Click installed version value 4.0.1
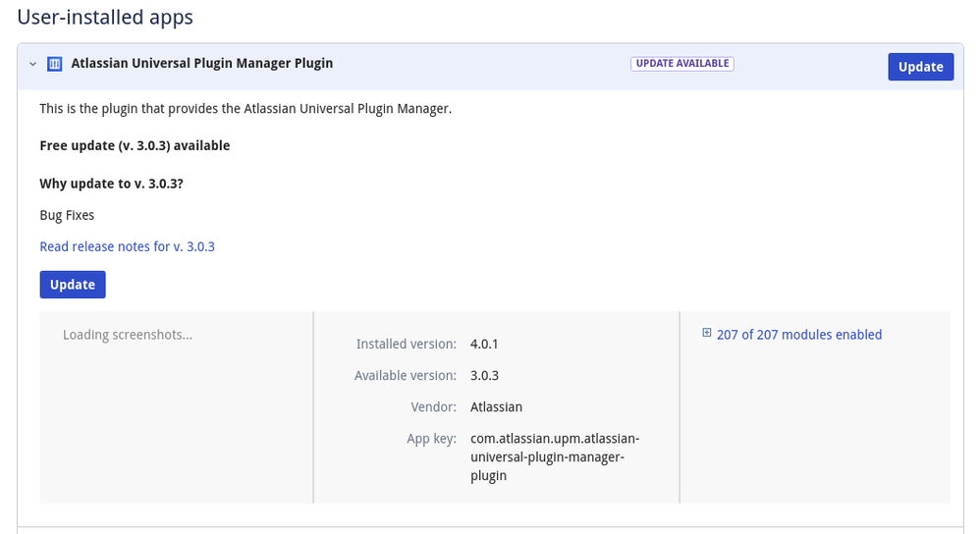 [x=484, y=345]
